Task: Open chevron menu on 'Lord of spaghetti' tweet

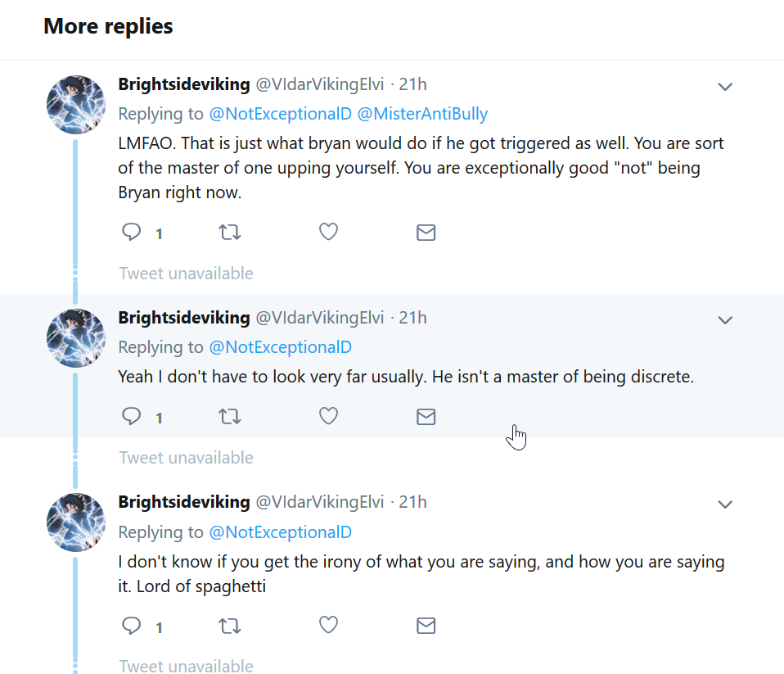Action: coord(725,504)
